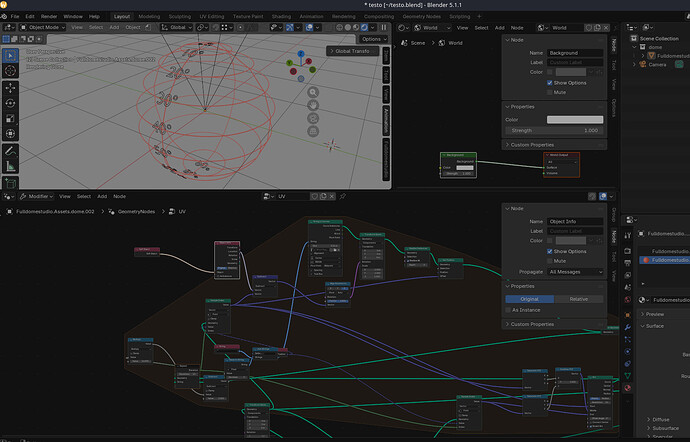The height and width of the screenshot is (442, 690).
Task: Open the Material properties tab icon
Action: tap(628, 388)
